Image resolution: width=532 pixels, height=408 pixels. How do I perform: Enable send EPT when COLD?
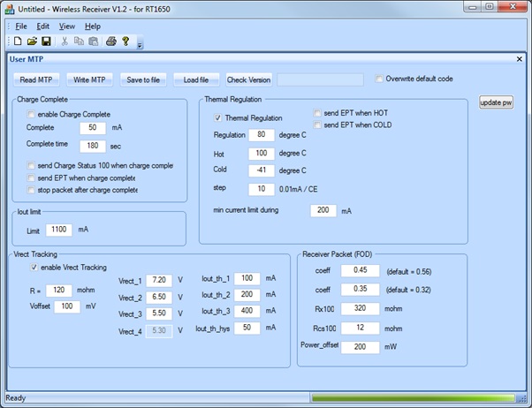317,125
